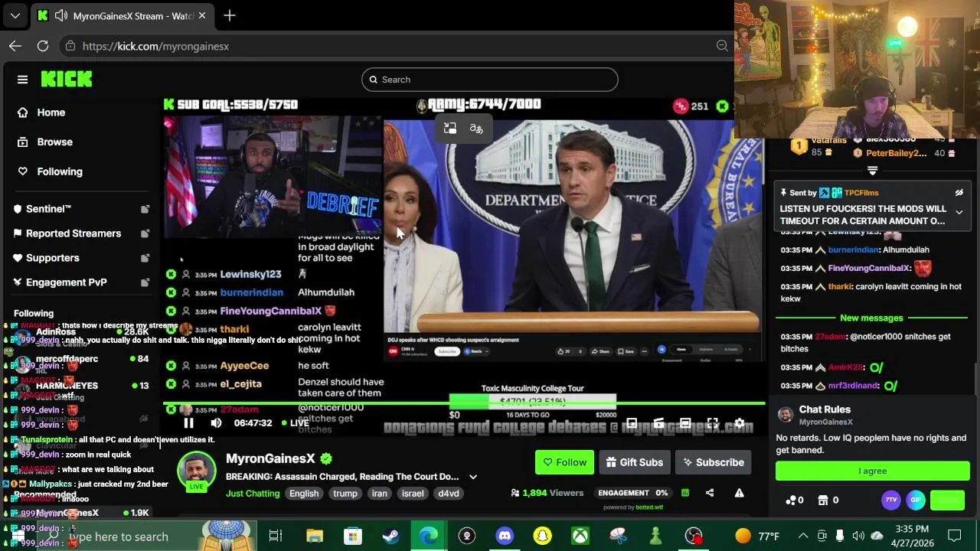Open the 7TV emote button
The image size is (980, 551).
[891, 500]
